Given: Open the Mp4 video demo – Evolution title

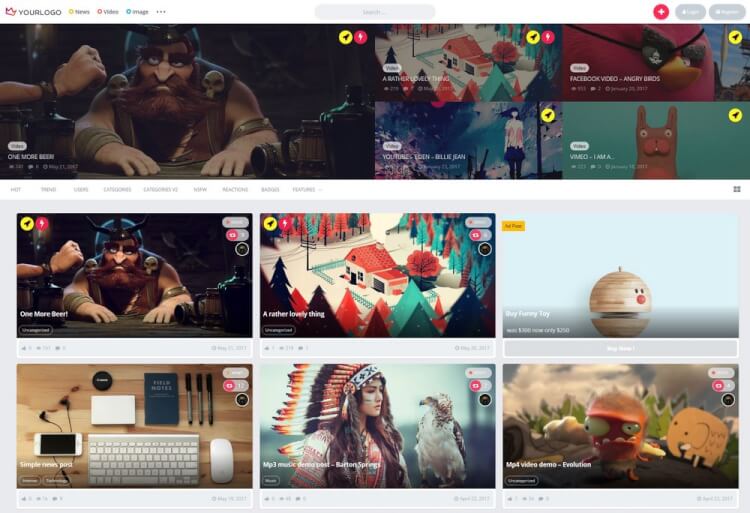Looking at the screenshot, I should coord(549,465).
